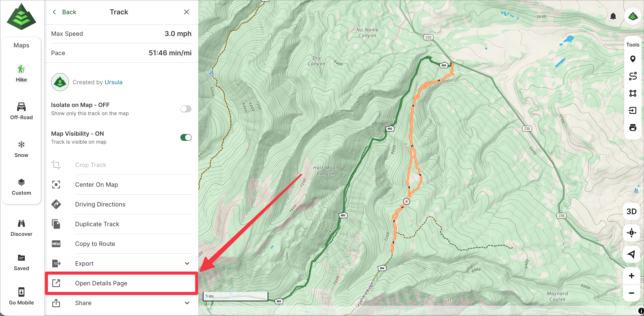
Task: Select the route builder tool icon
Action: click(632, 76)
